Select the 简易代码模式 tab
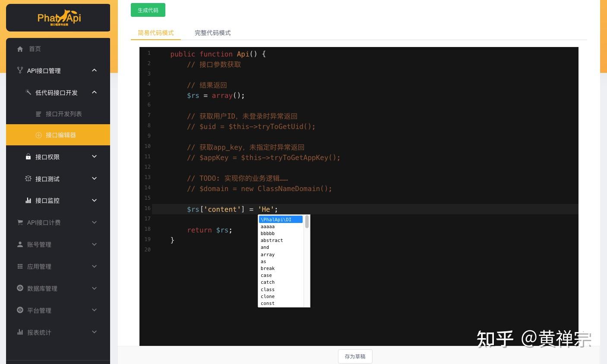The height and width of the screenshot is (364, 607). pyautogui.click(x=155, y=33)
